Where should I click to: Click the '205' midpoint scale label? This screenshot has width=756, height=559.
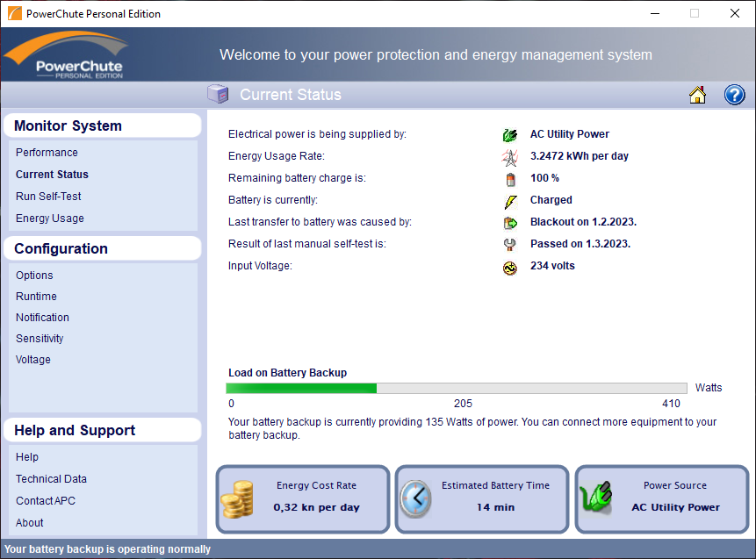tap(463, 404)
